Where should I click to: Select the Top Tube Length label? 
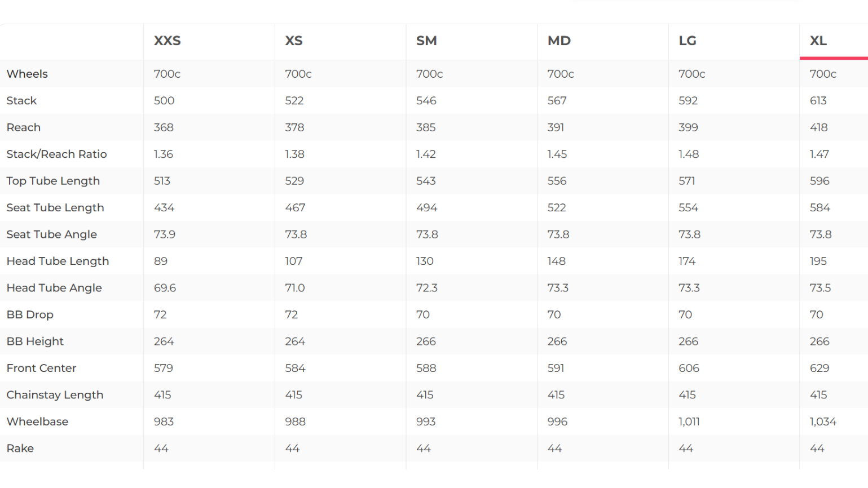53,181
